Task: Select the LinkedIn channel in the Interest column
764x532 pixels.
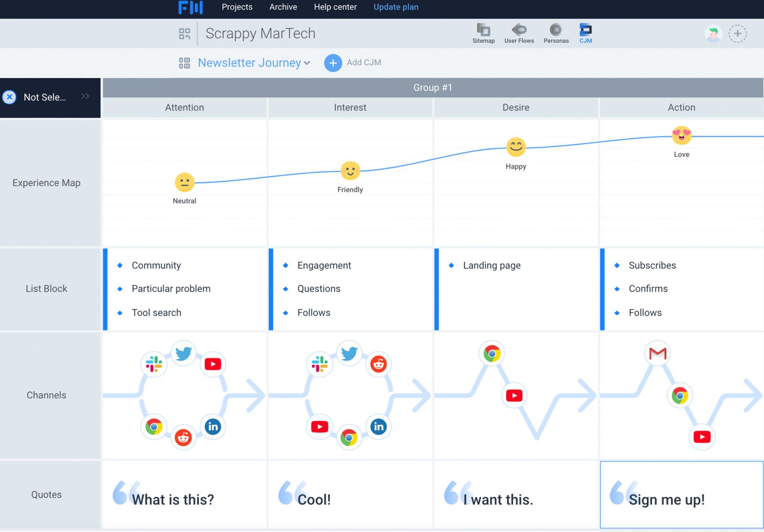Action: click(x=378, y=427)
